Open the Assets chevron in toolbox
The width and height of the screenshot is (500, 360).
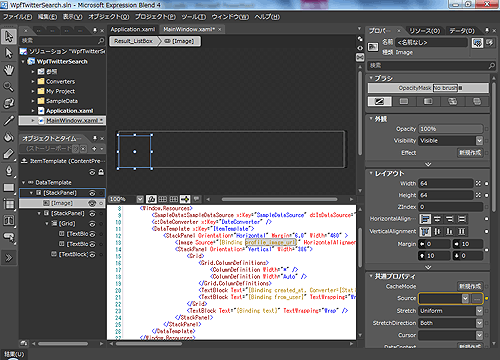tap(9, 258)
